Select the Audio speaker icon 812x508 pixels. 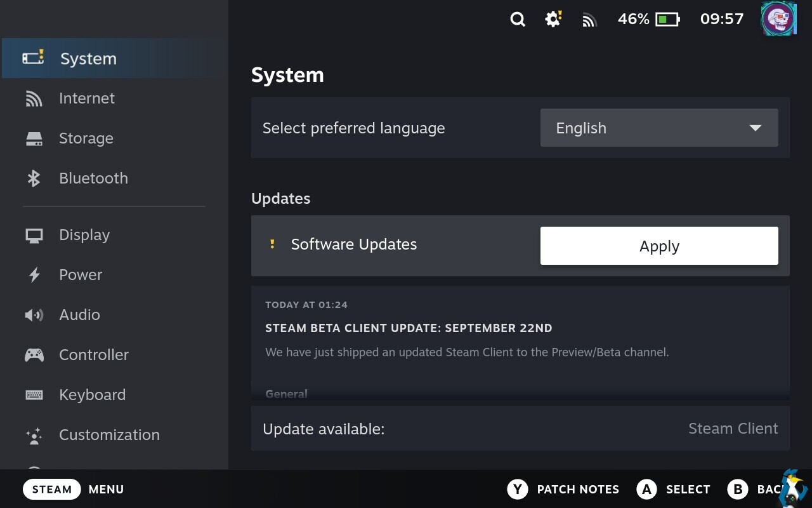point(34,315)
